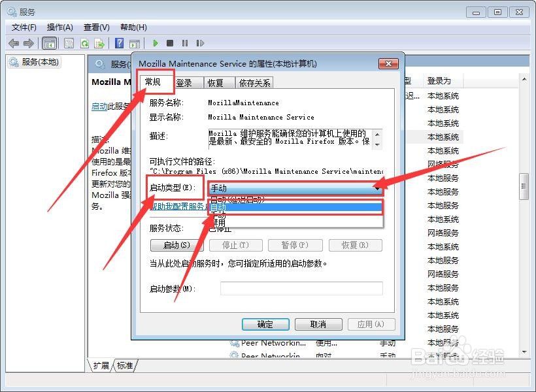Maximize the 服务 window
The image size is (536, 392).
coord(497,12)
